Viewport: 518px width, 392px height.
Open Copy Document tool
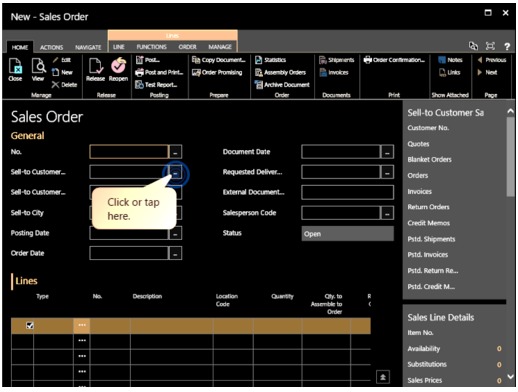click(x=196, y=60)
